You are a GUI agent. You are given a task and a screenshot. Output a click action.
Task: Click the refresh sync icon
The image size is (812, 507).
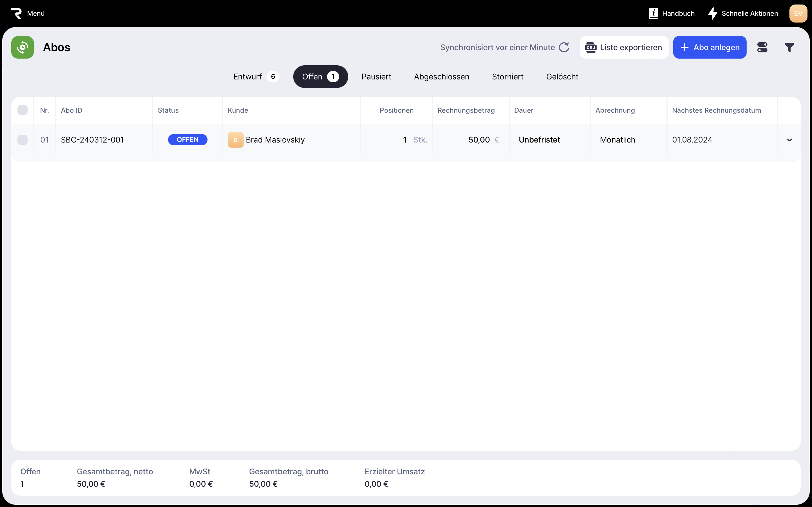[x=564, y=47]
